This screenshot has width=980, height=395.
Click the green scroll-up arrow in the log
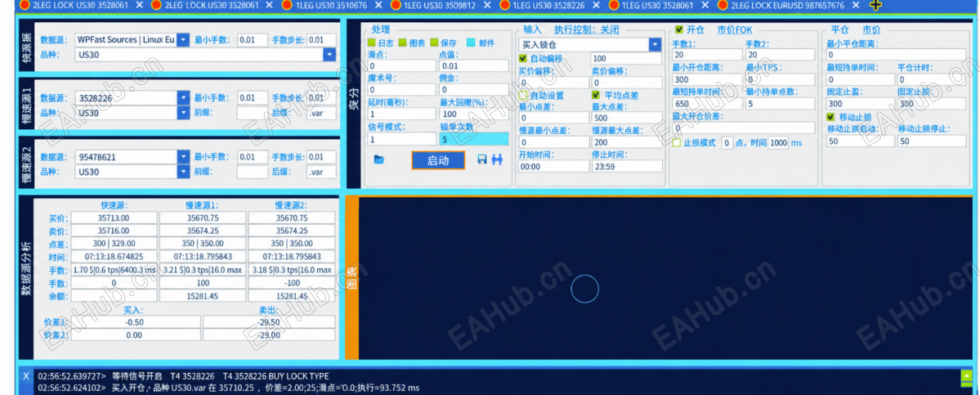tap(967, 377)
